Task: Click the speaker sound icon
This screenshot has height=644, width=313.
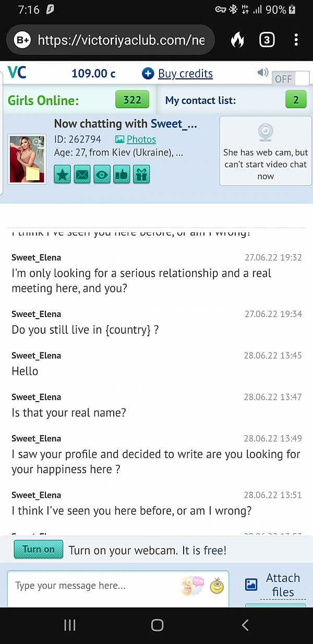Action: click(x=263, y=73)
